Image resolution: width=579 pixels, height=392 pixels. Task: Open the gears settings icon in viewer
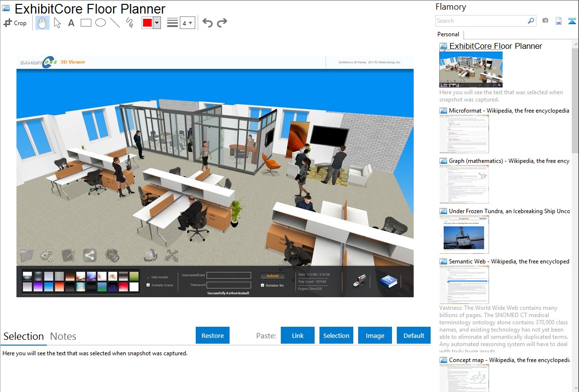[46, 255]
